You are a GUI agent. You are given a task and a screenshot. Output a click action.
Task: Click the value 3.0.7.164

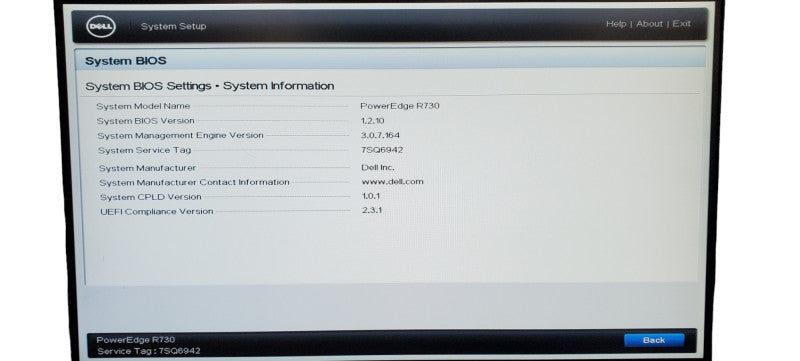[x=380, y=135]
